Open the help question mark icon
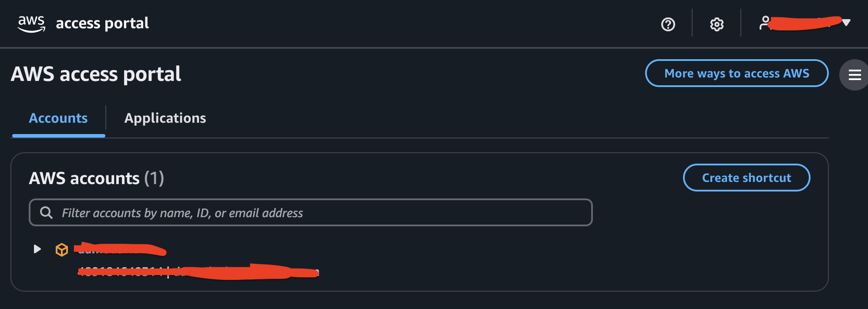Screen dimensions: 868x309 (x=668, y=24)
